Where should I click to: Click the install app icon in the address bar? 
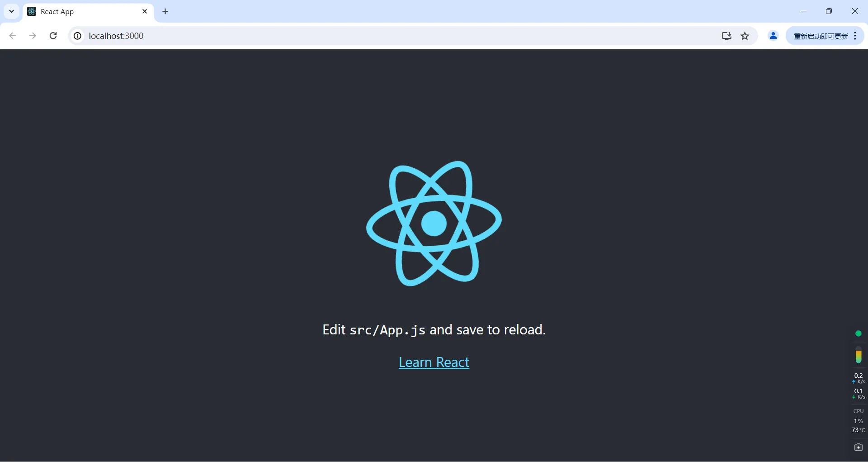point(726,36)
